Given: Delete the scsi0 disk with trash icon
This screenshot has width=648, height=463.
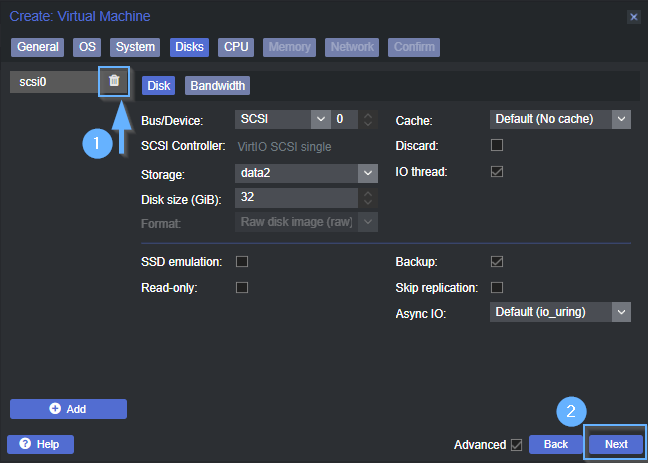Looking at the screenshot, I should pos(114,81).
